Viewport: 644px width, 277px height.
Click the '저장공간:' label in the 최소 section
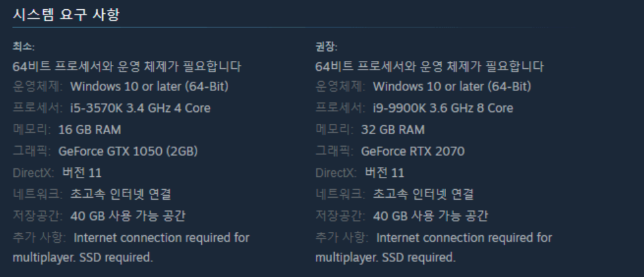(38, 216)
